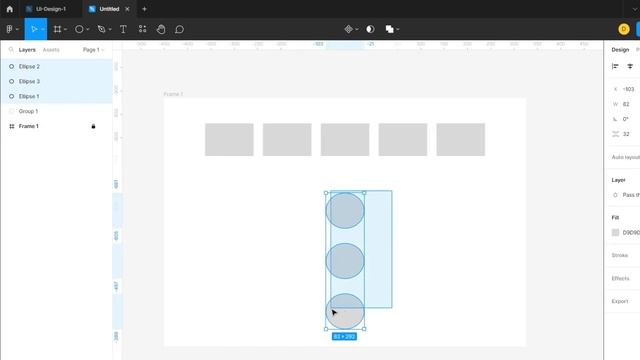Select the top ellipse on canvas

coord(345,211)
